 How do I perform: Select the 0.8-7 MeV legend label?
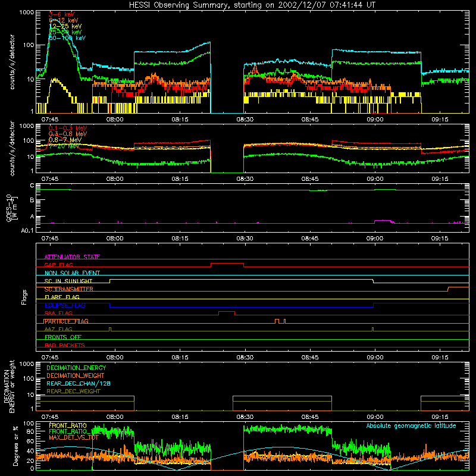65,140
